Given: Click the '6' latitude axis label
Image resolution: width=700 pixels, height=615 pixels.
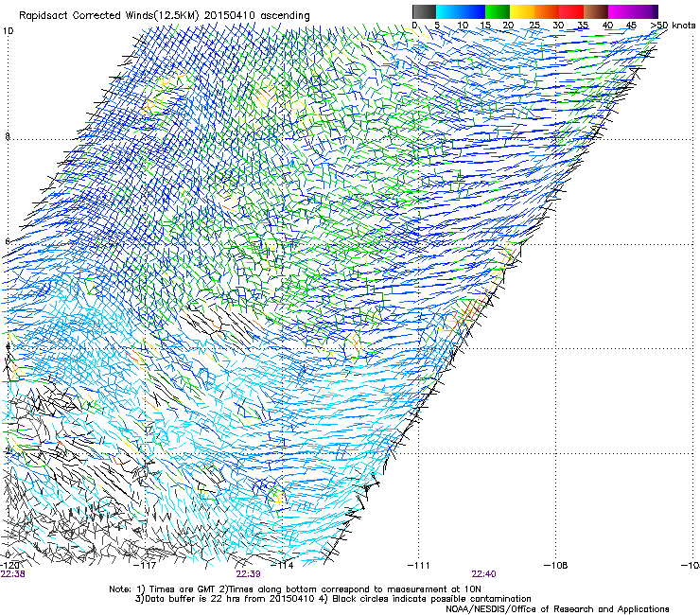Looking at the screenshot, I should [8, 241].
